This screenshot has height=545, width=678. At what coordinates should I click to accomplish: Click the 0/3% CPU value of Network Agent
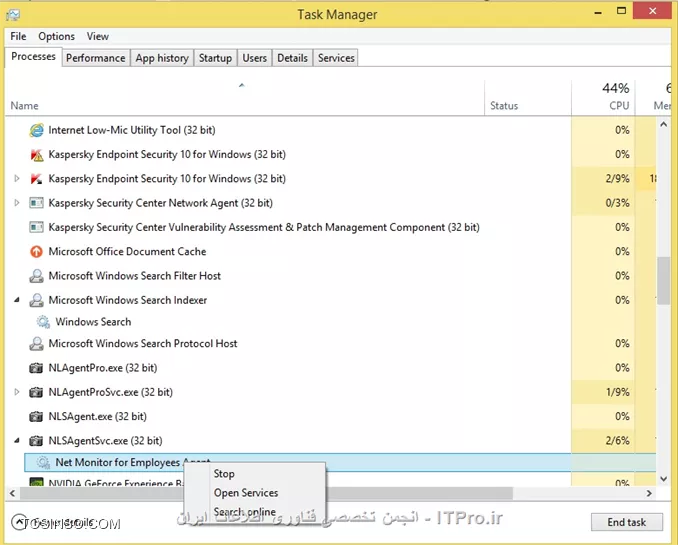pos(617,203)
